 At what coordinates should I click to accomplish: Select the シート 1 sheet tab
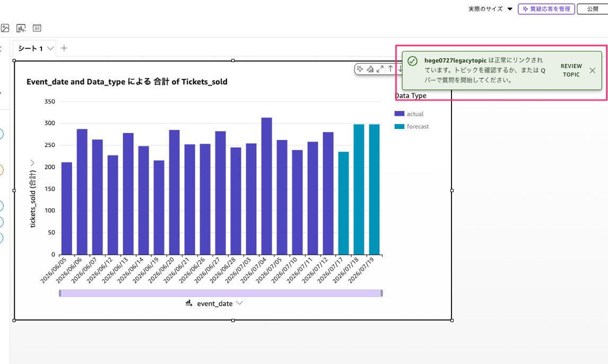coord(30,48)
